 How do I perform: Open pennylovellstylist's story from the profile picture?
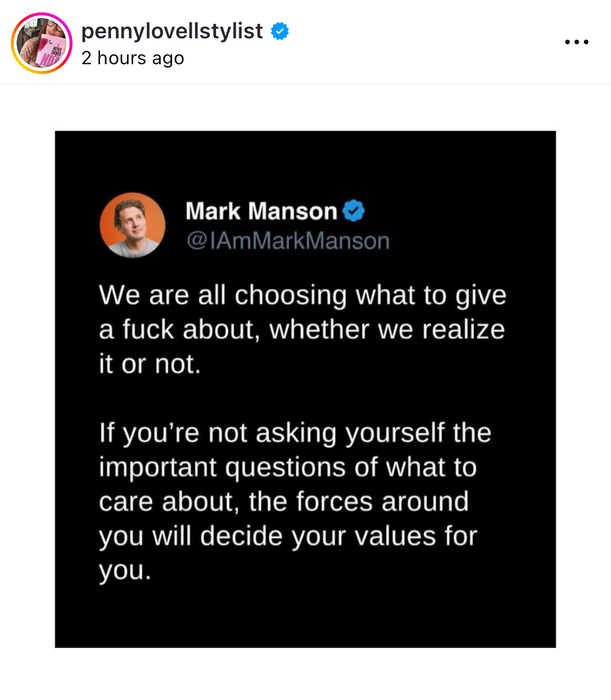click(41, 43)
